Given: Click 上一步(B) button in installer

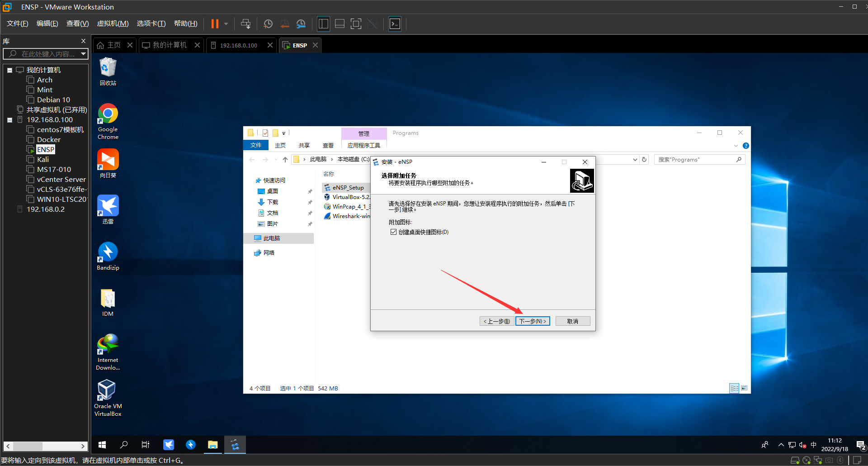Looking at the screenshot, I should [496, 321].
